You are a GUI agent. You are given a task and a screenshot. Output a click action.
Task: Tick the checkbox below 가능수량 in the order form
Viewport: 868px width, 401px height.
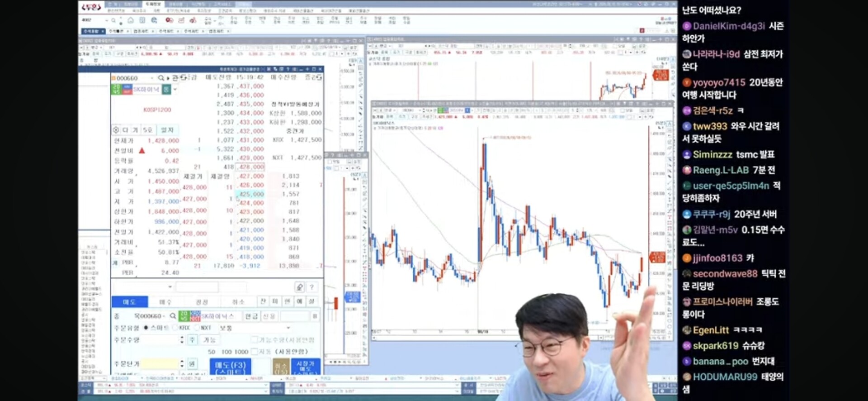(254, 352)
